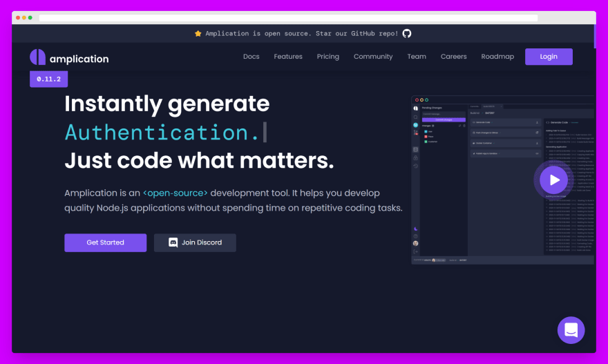Click the yellow minimize window dot
Viewport: 608px width, 364px height.
(x=24, y=18)
